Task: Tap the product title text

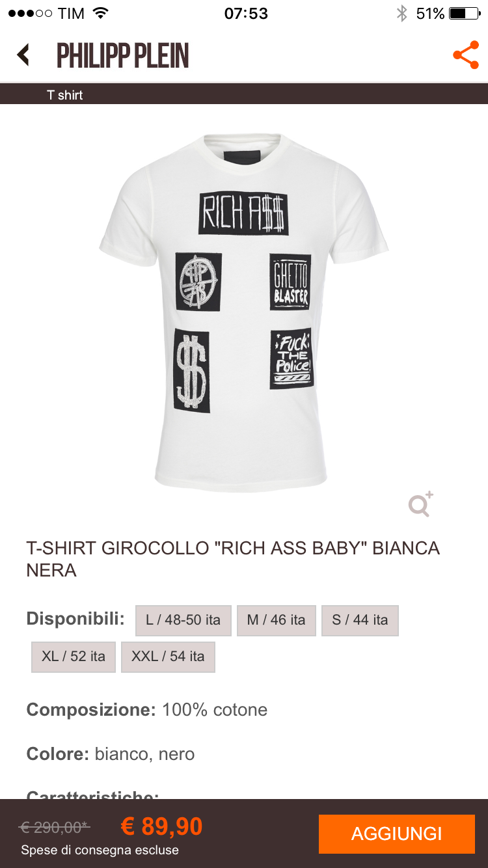Action: pos(233,559)
